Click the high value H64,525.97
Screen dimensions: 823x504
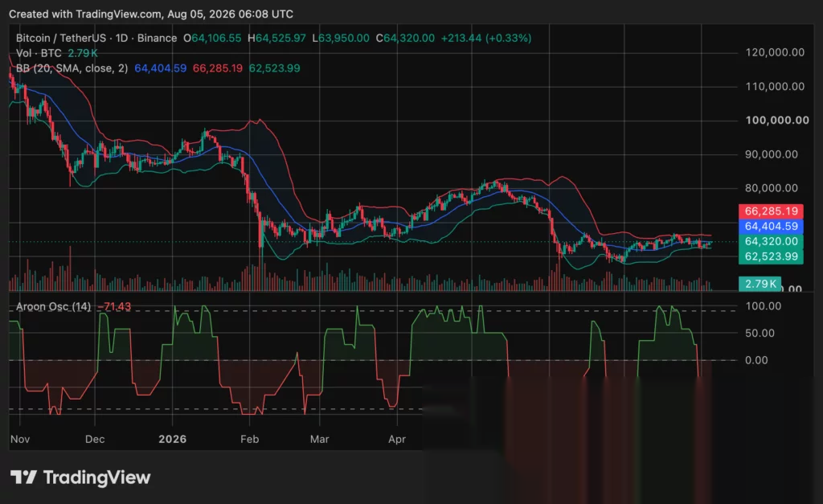276,38
